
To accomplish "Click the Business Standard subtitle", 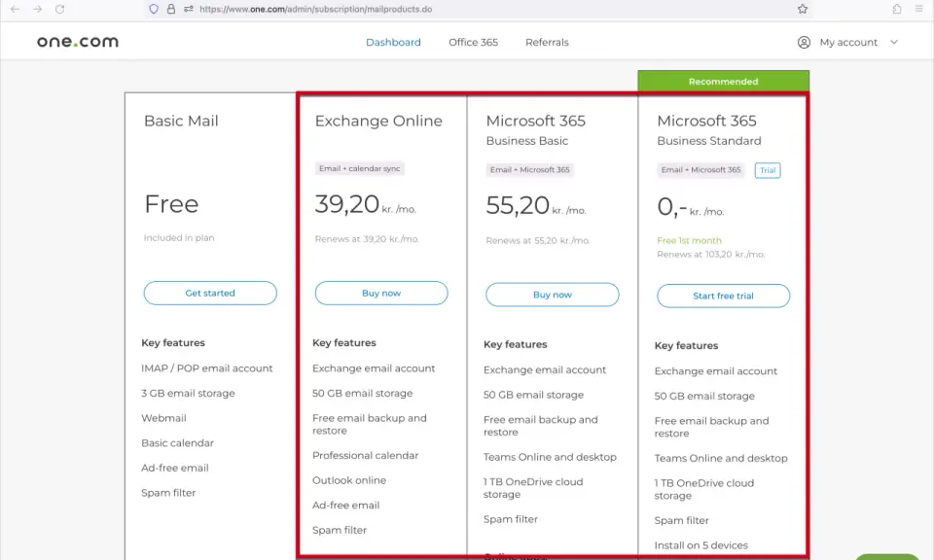I will pos(709,141).
